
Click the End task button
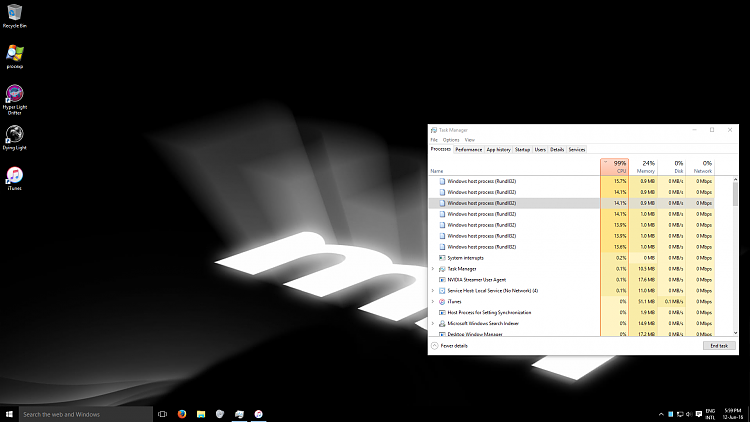tap(719, 346)
